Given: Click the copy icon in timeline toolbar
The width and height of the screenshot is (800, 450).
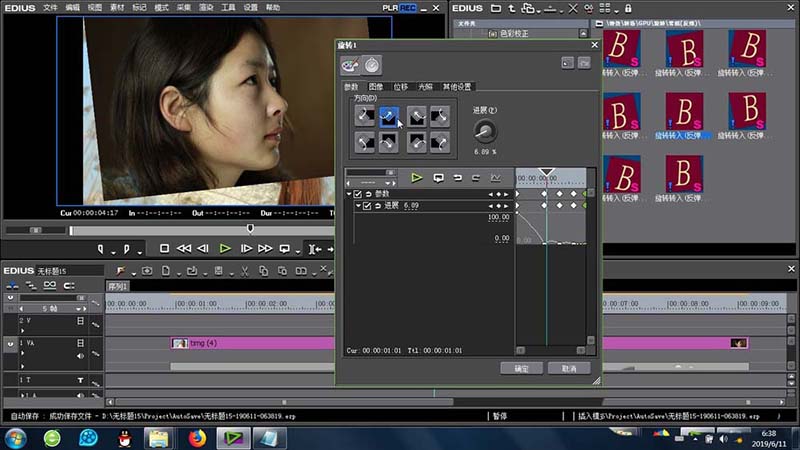Looking at the screenshot, I should point(263,271).
